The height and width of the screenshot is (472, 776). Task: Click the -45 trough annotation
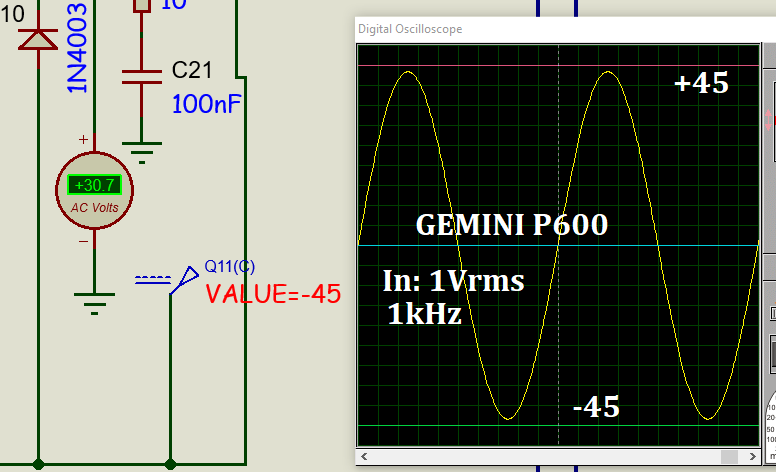point(596,407)
